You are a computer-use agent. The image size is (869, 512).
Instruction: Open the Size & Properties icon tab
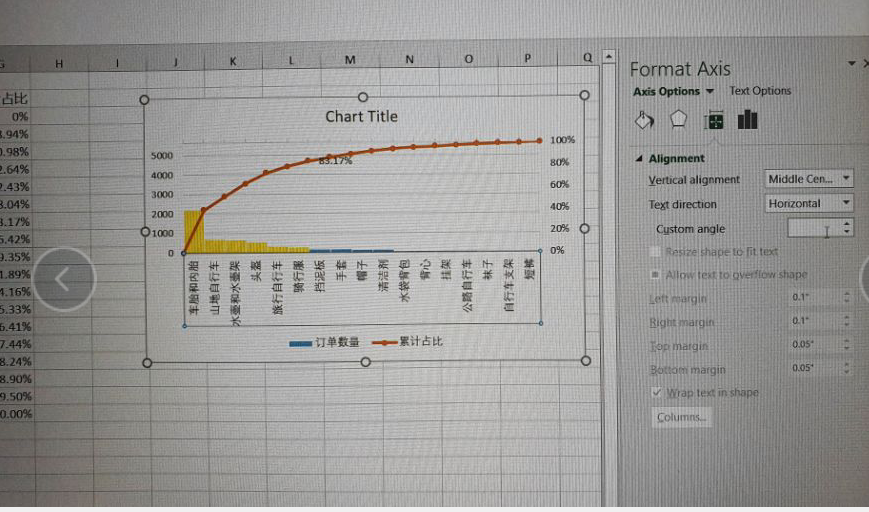(714, 120)
